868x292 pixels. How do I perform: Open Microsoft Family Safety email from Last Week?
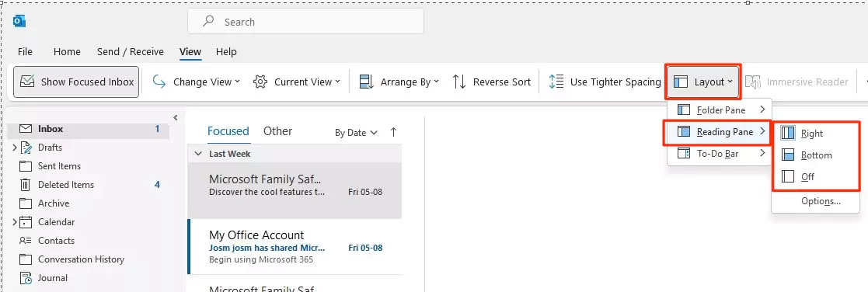[295, 191]
